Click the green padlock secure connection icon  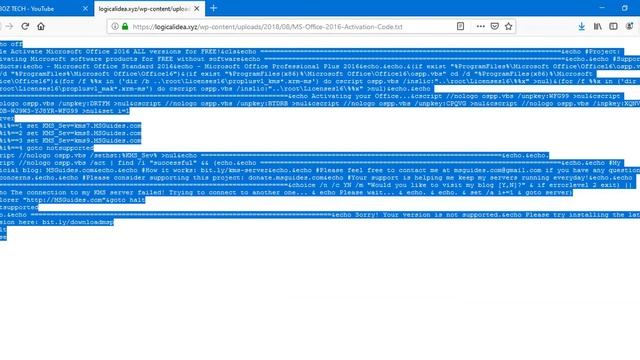(125, 27)
